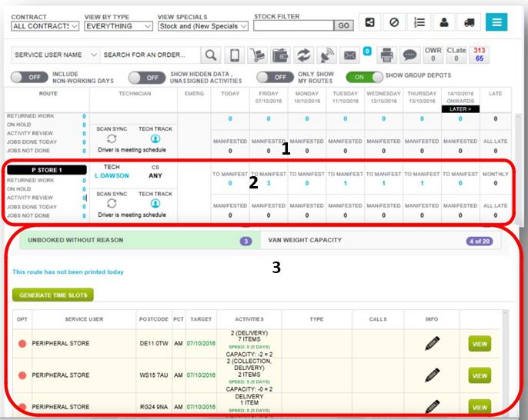Click the mobile phone icon
The height and width of the screenshot is (420, 528).
tap(235, 55)
